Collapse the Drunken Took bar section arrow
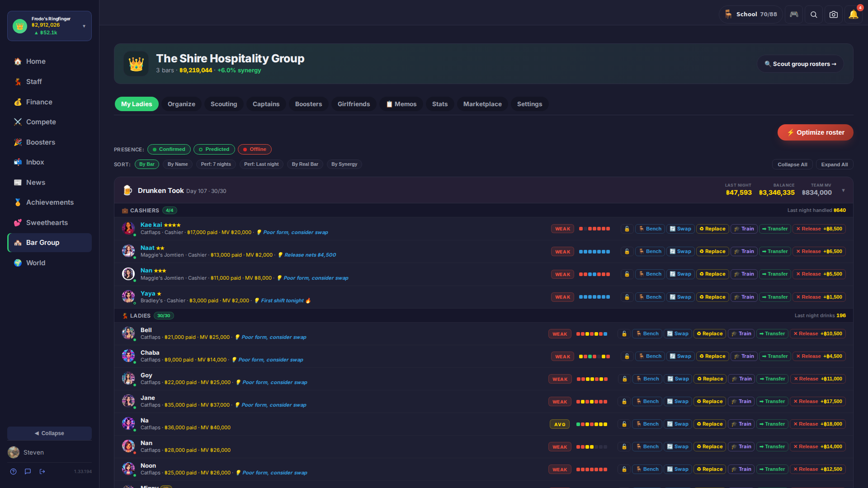The image size is (868, 488). [x=843, y=190]
